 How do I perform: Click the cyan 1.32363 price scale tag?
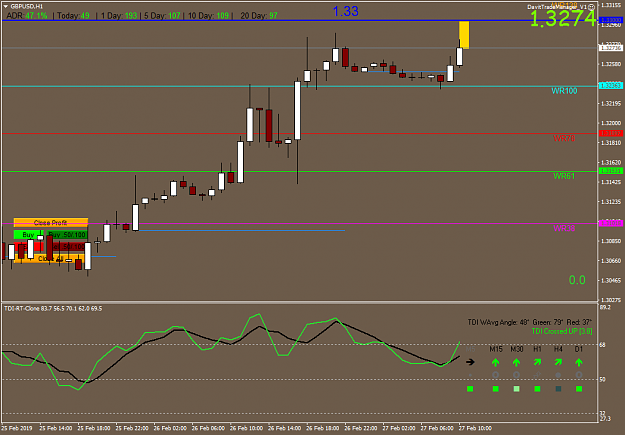pos(611,86)
